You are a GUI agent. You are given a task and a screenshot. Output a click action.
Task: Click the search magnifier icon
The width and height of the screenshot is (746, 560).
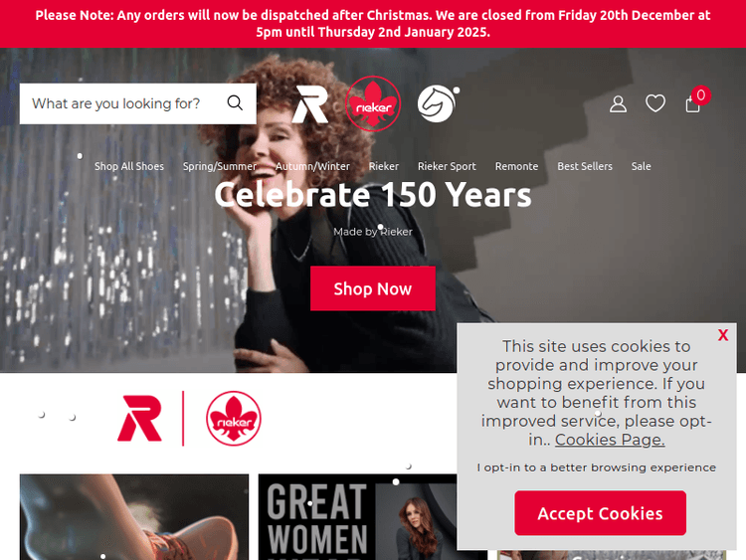(x=235, y=102)
